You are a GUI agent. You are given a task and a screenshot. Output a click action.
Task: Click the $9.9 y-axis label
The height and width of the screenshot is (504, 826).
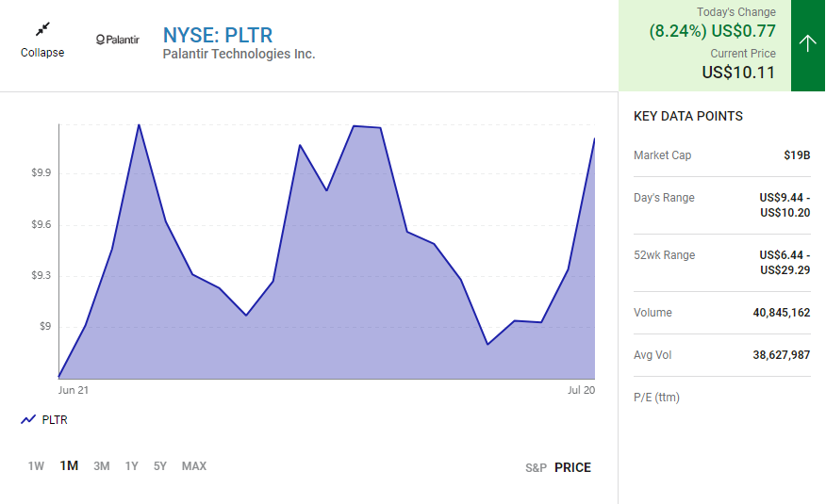pyautogui.click(x=41, y=173)
